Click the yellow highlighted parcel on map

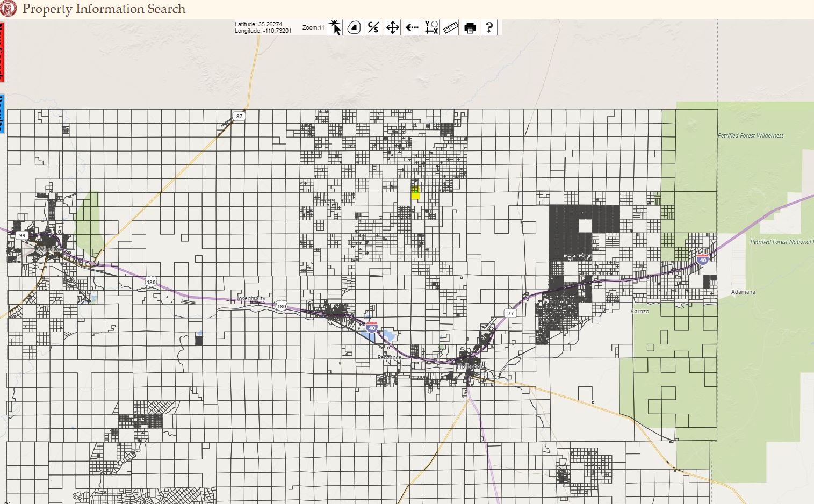[x=415, y=193]
